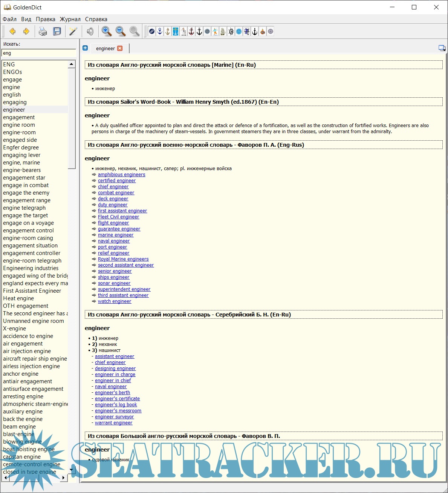
Task: Open a new tab with the plus button
Action: [x=85, y=48]
